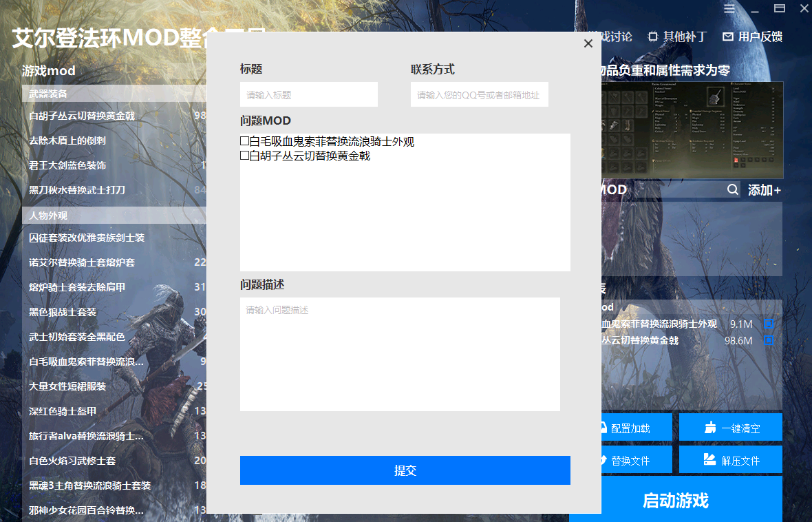812x522 pixels.
Task: Open the item weight preview screenshot
Action: [x=692, y=129]
